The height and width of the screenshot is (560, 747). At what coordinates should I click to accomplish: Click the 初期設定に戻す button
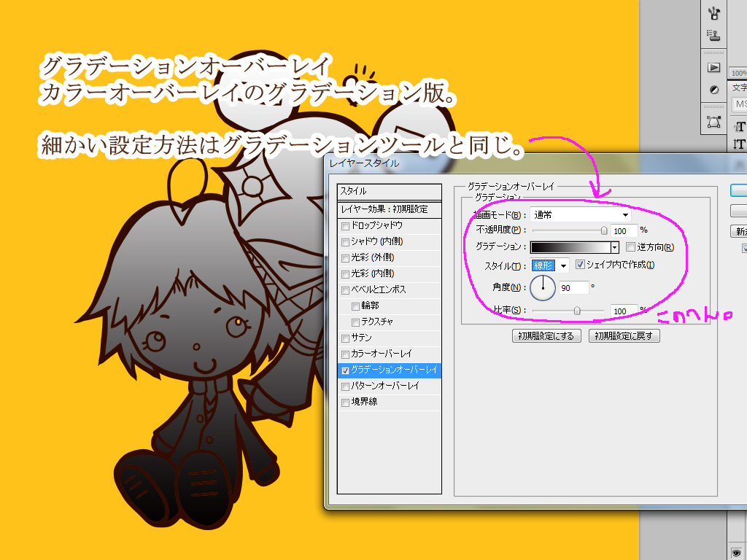point(624,336)
